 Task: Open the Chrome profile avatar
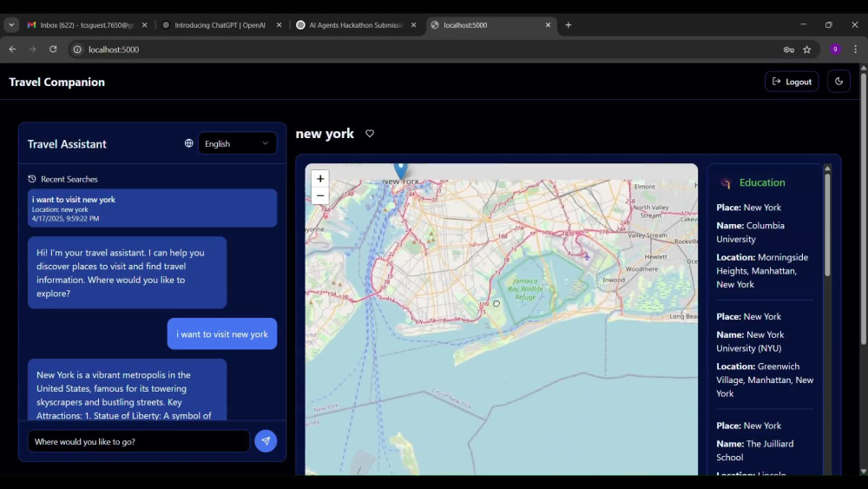[x=835, y=50]
